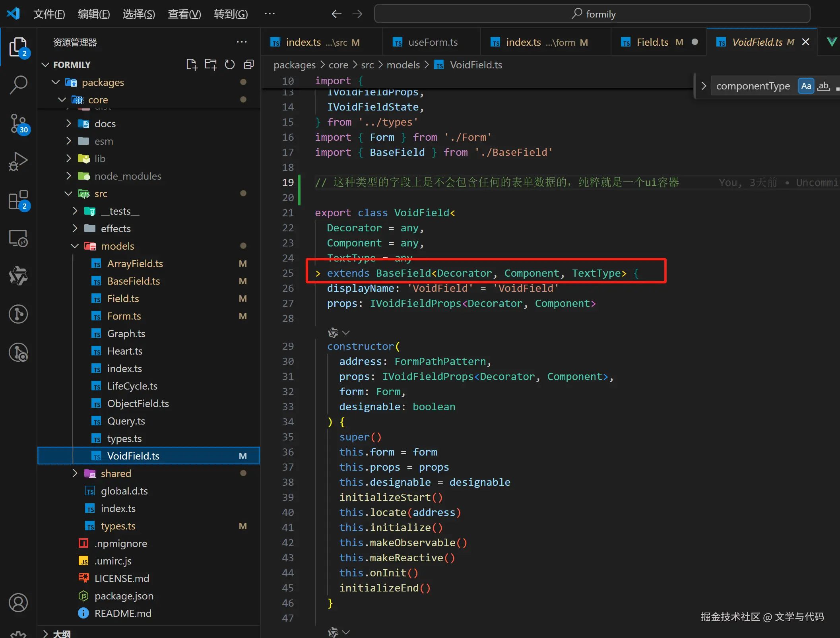Toggle Match Whole Word in find widget

[x=824, y=86]
